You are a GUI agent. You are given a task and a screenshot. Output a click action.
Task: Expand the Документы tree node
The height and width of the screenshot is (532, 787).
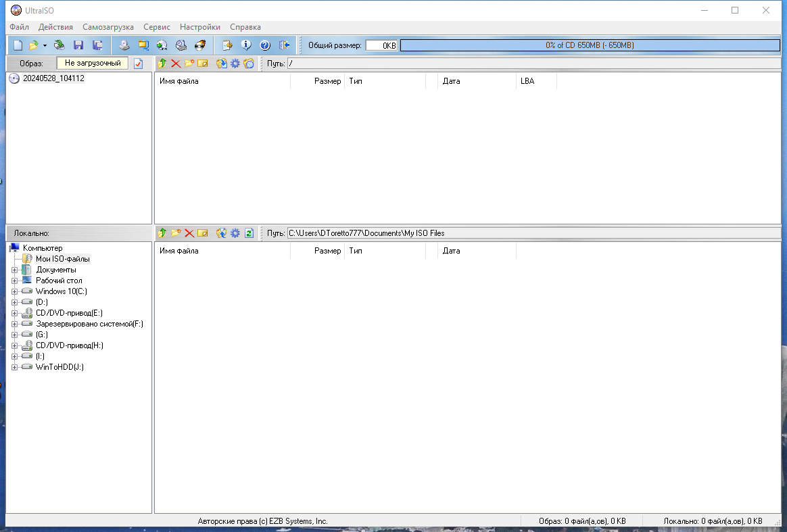(x=14, y=270)
